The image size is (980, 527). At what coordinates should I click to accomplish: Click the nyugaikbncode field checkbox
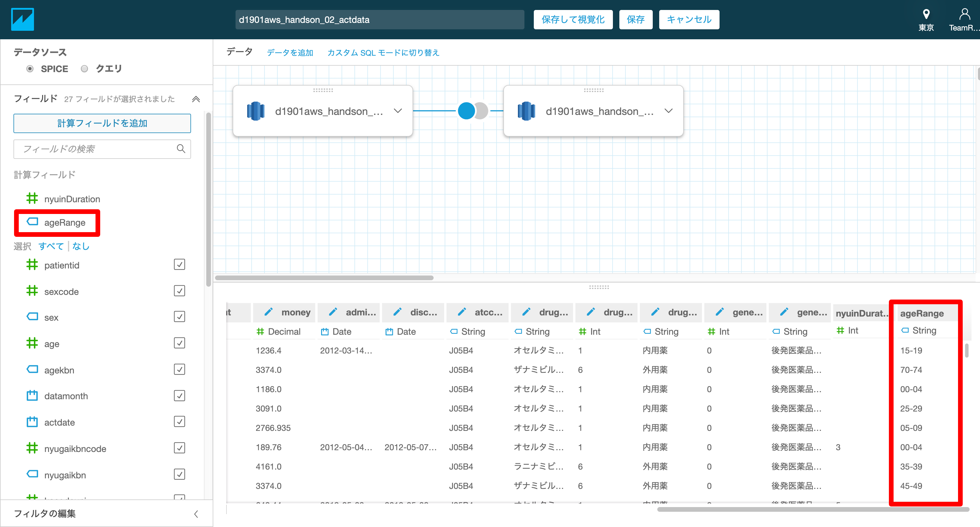pos(179,448)
